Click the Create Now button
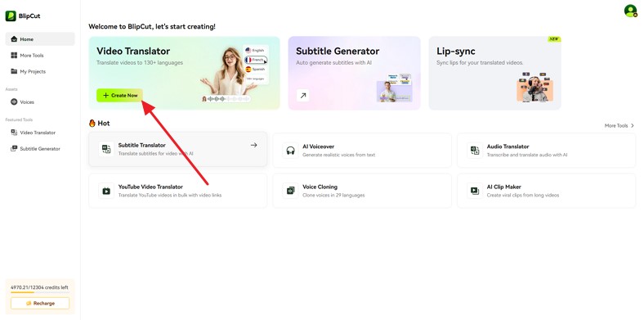This screenshot has width=644, height=320. click(x=119, y=96)
